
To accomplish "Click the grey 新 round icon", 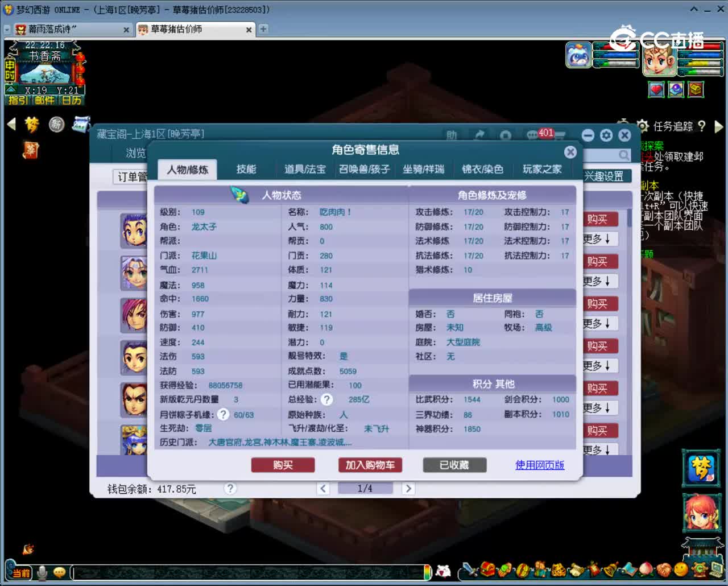I will click(x=56, y=124).
